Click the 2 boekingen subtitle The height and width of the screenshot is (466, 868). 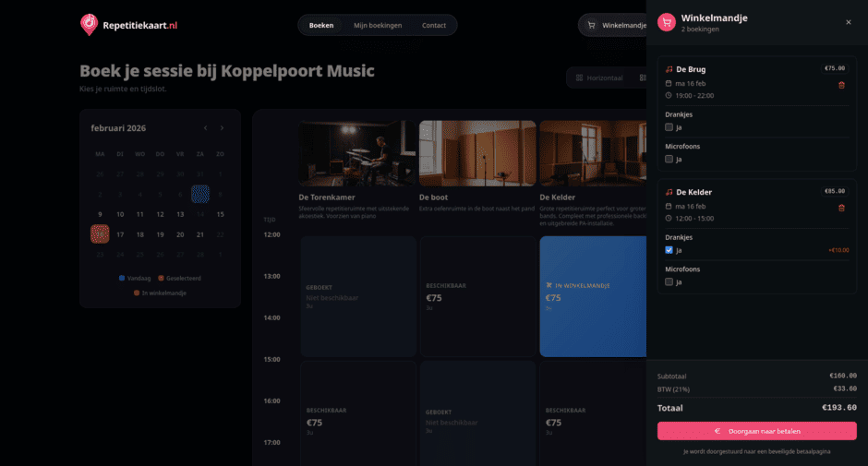point(700,30)
